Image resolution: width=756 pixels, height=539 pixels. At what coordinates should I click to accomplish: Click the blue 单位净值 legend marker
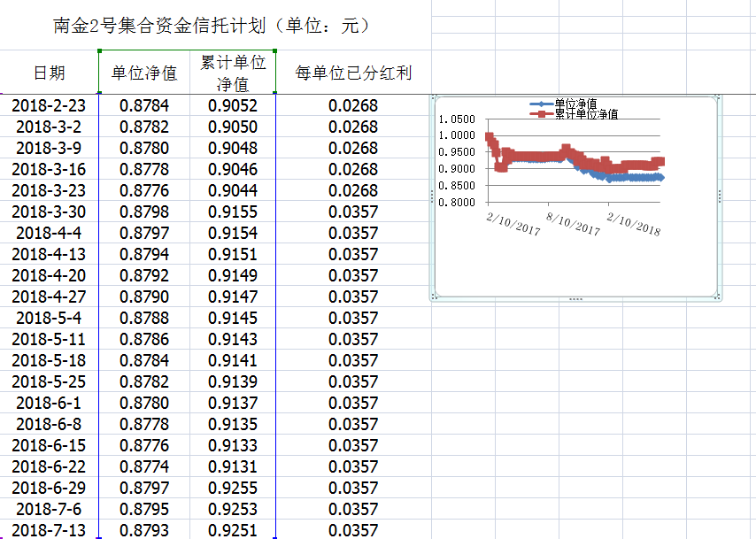click(x=542, y=104)
